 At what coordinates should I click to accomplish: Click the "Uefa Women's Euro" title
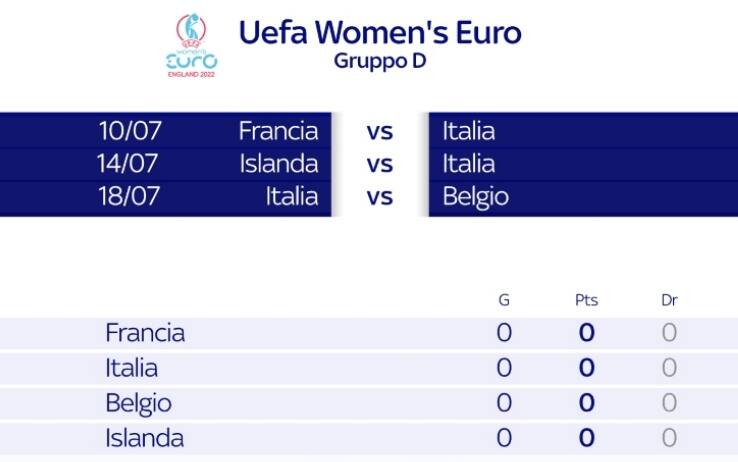pos(380,32)
